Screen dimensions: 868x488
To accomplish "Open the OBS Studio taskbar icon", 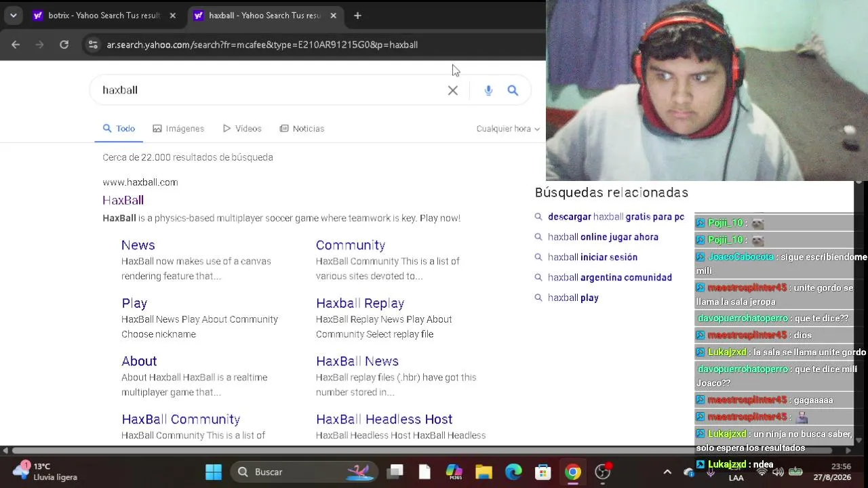I will click(x=603, y=472).
